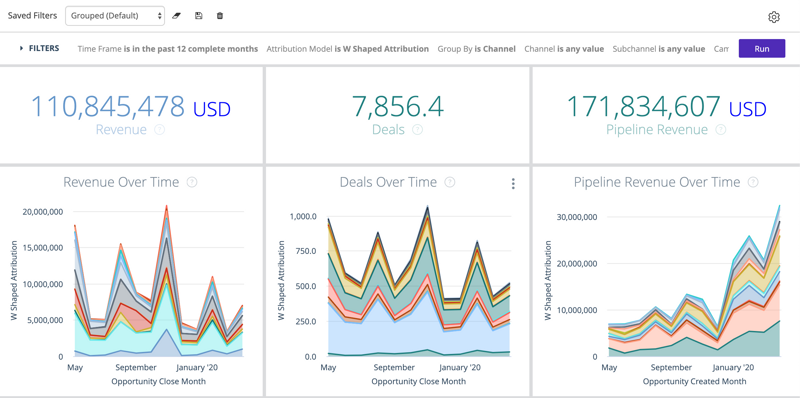Click the Time Frame filter summary
800x398 pixels.
point(168,49)
